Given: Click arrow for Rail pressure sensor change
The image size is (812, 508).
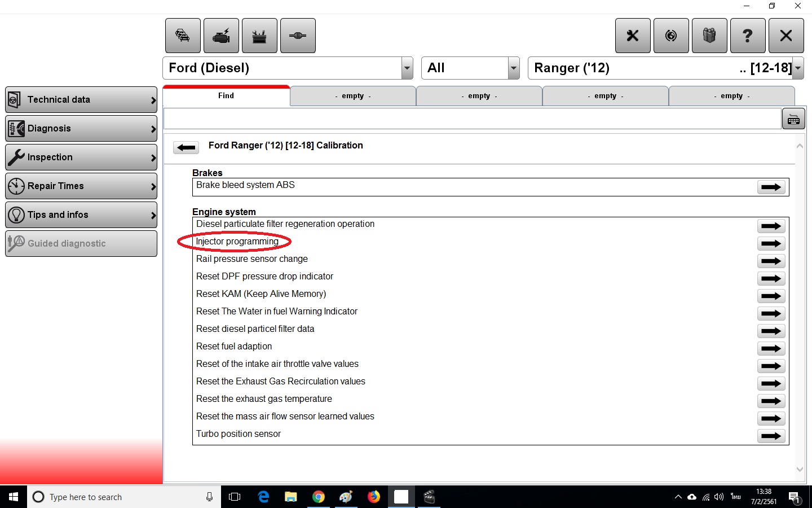Looking at the screenshot, I should (771, 261).
